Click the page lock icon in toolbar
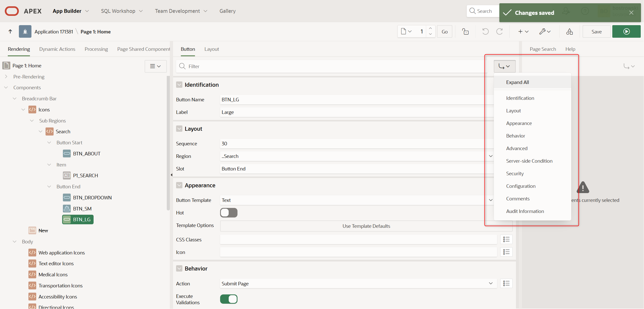 click(465, 32)
